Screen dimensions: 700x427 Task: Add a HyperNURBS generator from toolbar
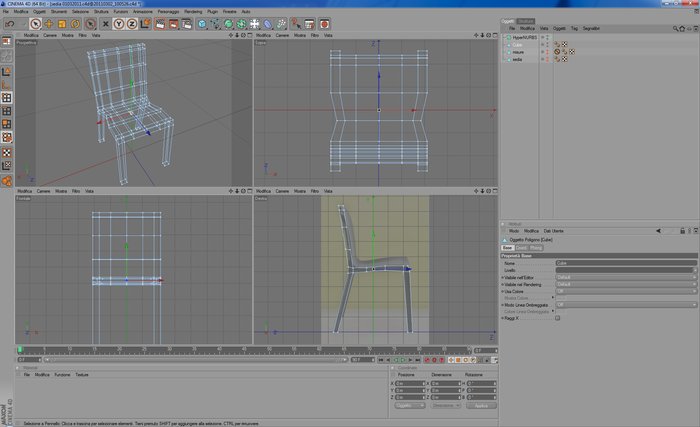[x=228, y=24]
